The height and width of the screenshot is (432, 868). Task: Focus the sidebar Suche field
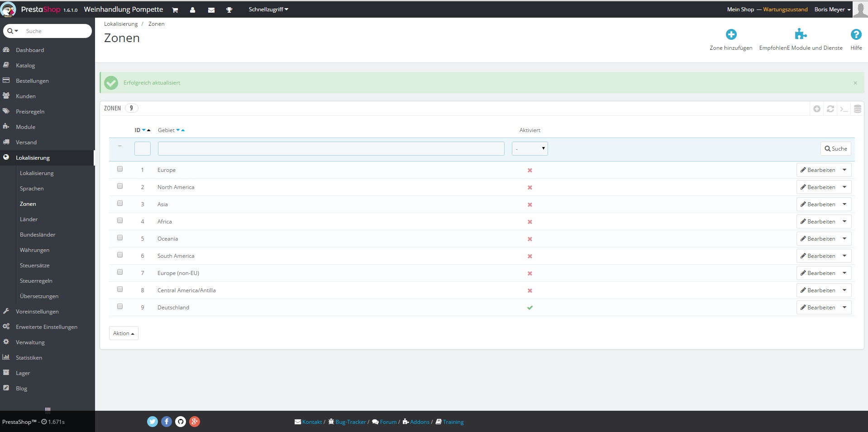pyautogui.click(x=56, y=31)
